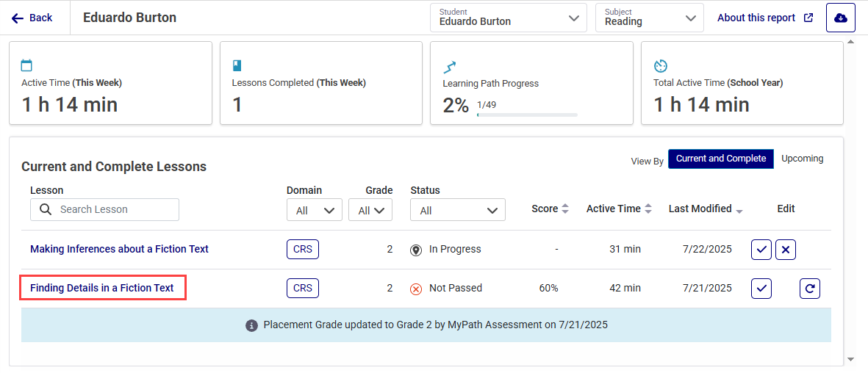Viewport: 868px width, 373px height.
Task: Expand the Domain filter dropdown
Action: pyautogui.click(x=315, y=210)
